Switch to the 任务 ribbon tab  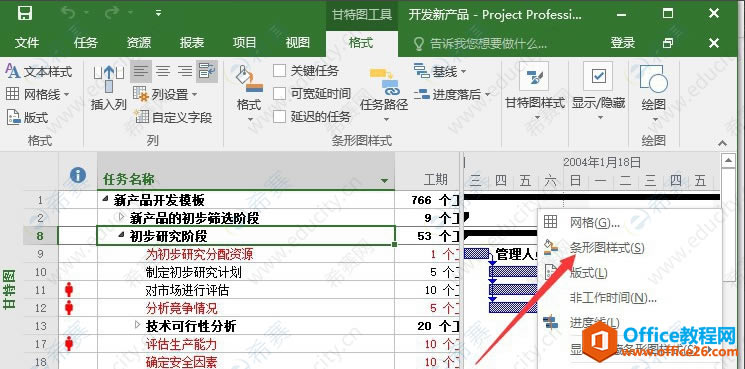[x=86, y=43]
